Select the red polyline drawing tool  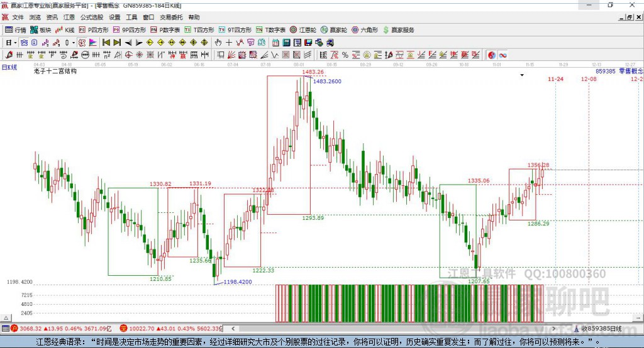[240, 43]
